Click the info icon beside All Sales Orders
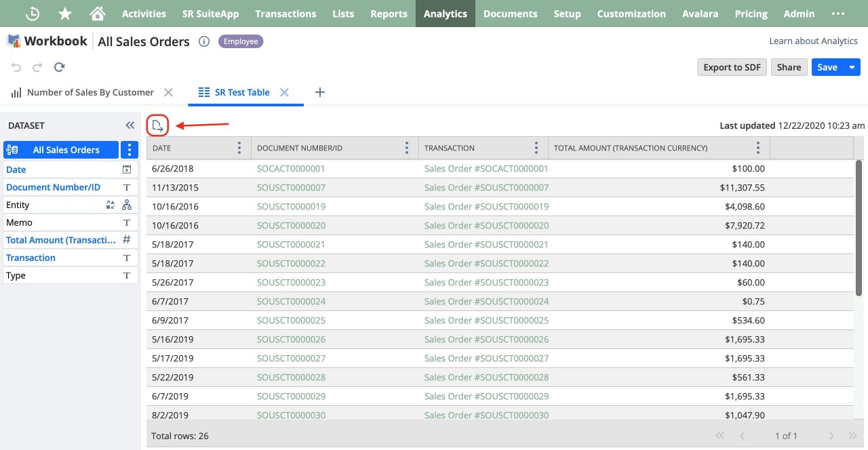This screenshot has height=450, width=868. [x=203, y=41]
